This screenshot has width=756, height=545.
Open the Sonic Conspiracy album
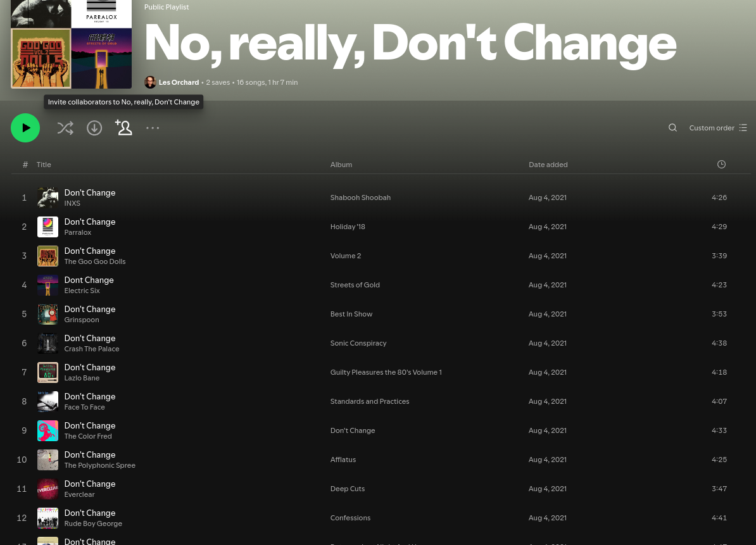(358, 343)
